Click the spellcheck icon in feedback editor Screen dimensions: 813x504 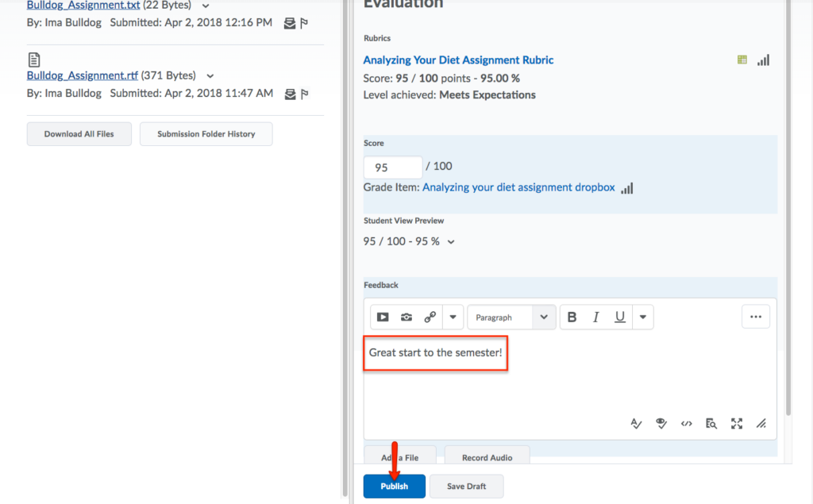pos(636,424)
